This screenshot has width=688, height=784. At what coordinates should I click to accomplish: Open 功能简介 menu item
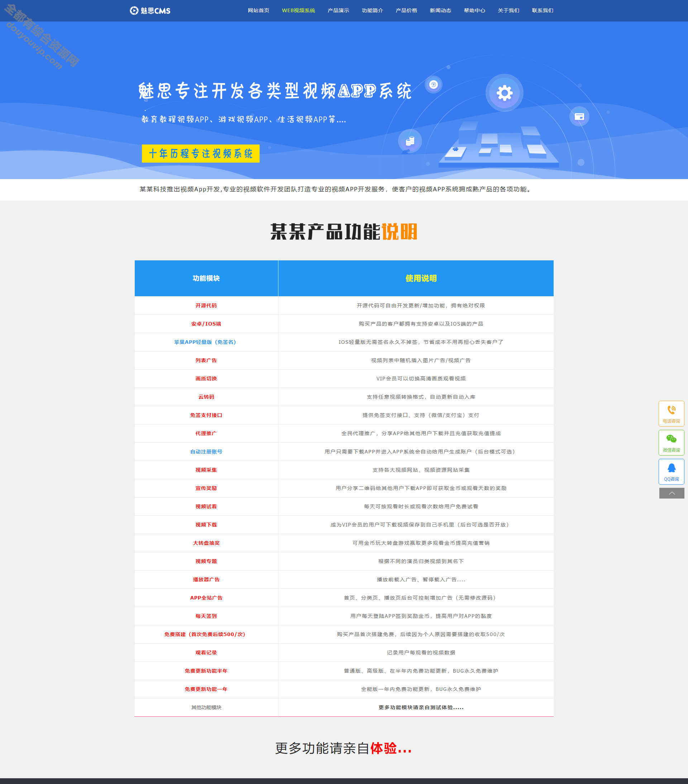(372, 10)
